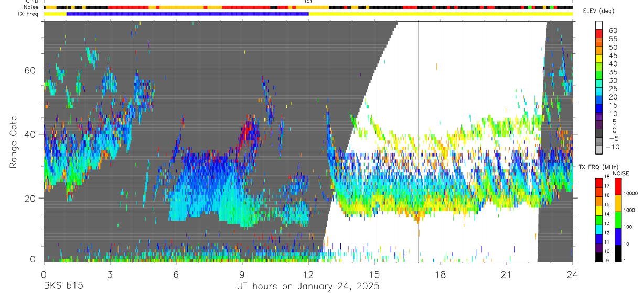Click the 'TX Freq' label beside the top bar
The width and height of the screenshot is (644, 297).
tap(28, 14)
